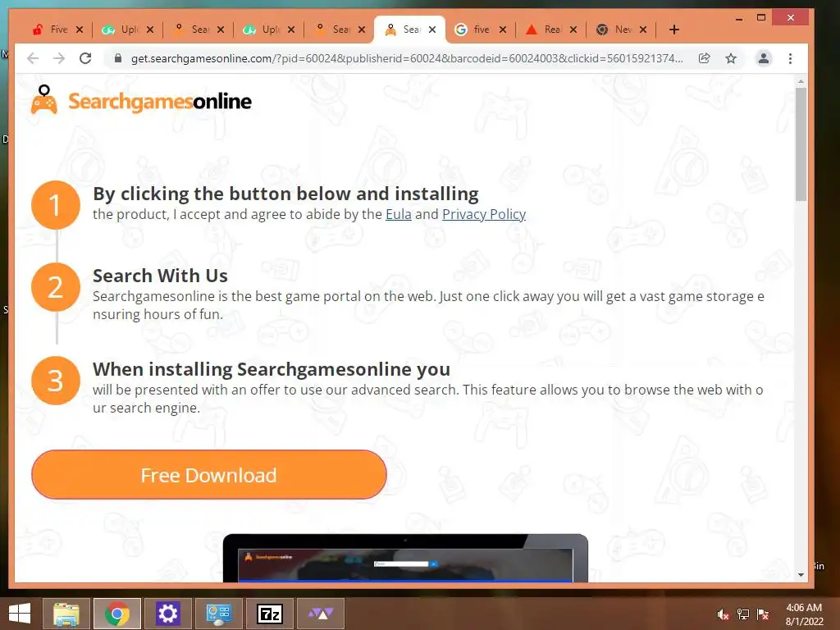Image resolution: width=840 pixels, height=630 pixels.
Task: Open the Windows Start menu
Action: [x=20, y=614]
